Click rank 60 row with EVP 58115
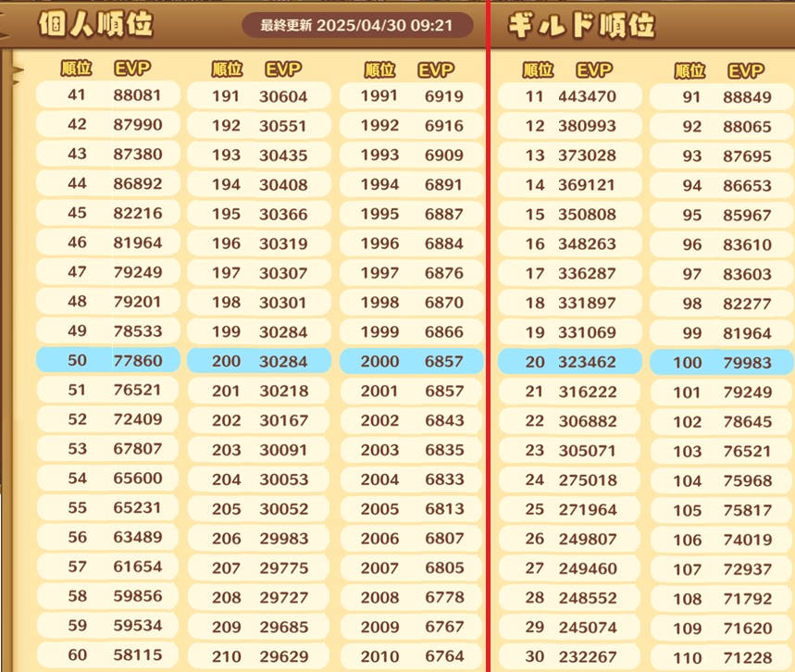The width and height of the screenshot is (795, 672). coord(108,654)
